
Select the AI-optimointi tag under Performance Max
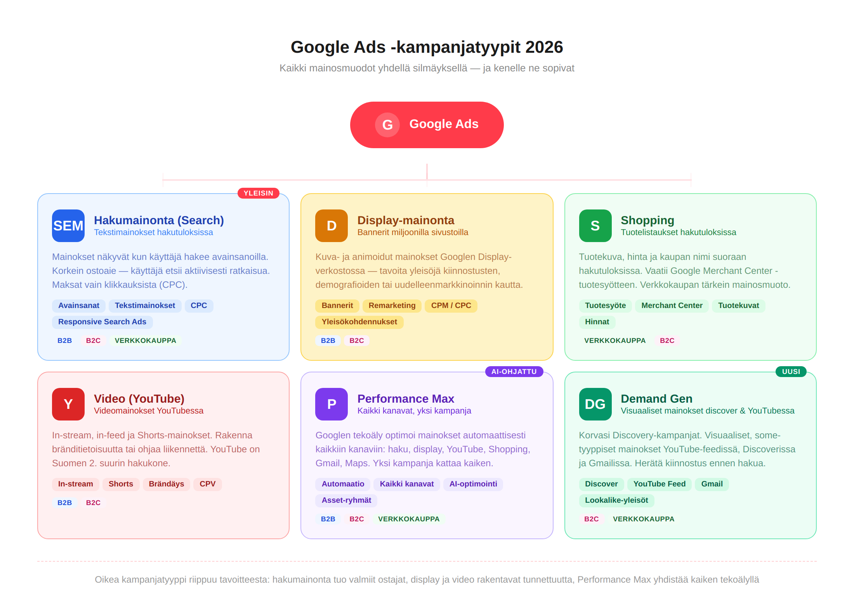(x=473, y=484)
